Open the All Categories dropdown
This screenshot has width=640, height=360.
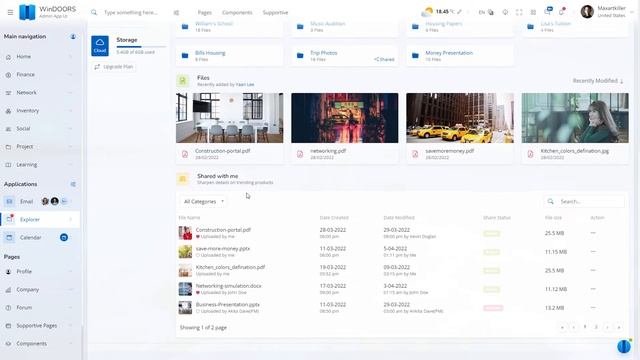point(203,202)
